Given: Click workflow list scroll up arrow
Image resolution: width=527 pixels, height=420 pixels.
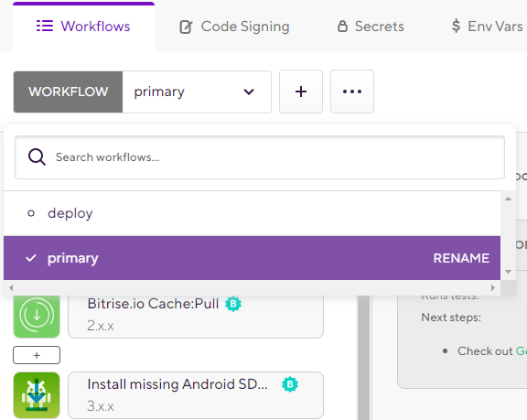Looking at the screenshot, I should point(508,199).
